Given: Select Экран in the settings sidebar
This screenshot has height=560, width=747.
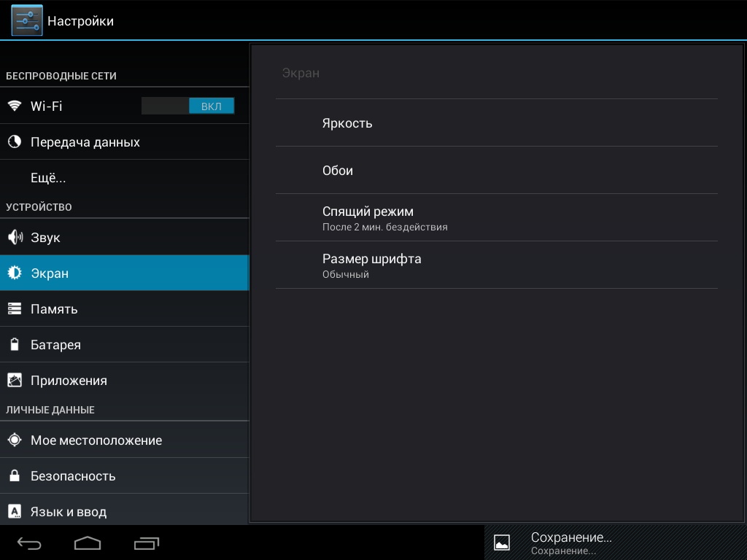Looking at the screenshot, I should click(124, 273).
